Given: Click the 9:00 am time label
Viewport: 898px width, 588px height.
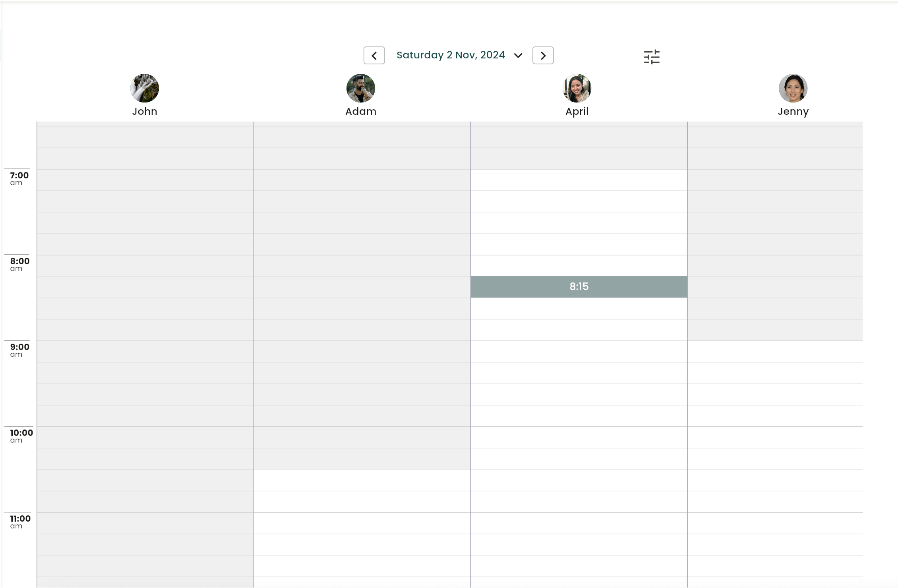Looking at the screenshot, I should pos(17,350).
